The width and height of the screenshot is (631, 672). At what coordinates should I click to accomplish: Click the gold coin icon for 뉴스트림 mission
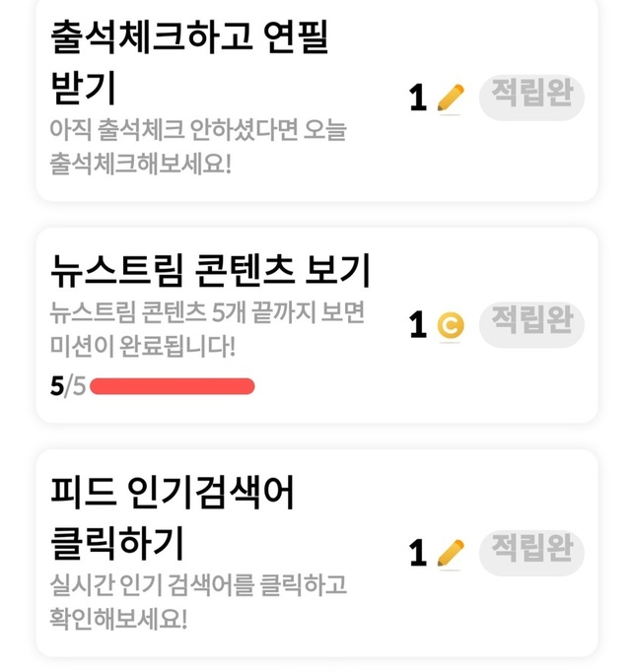[x=450, y=324]
